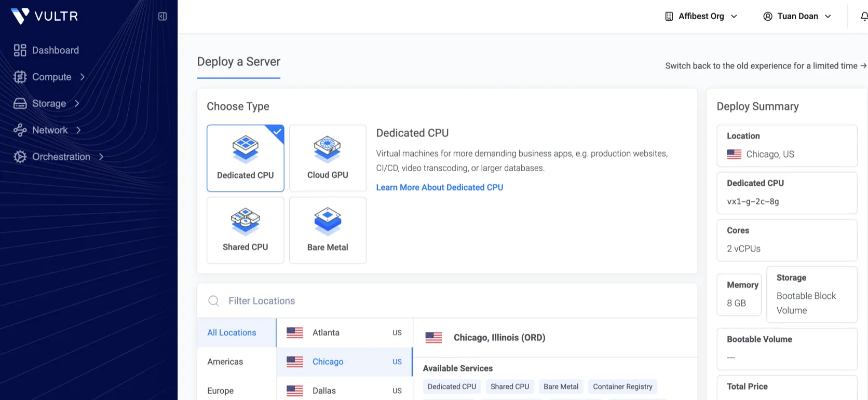Click the Container Registry service tag
This screenshot has width=868, height=400.
[622, 387]
